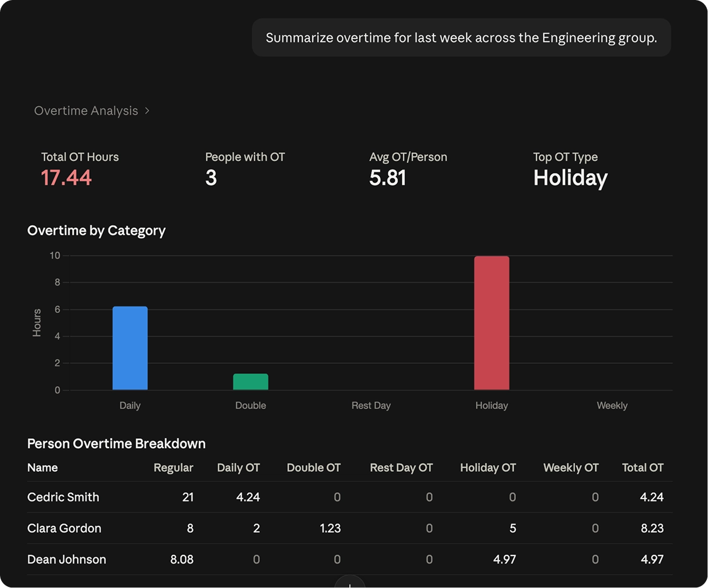Sort by the Regular column header
The image size is (708, 588).
(174, 468)
